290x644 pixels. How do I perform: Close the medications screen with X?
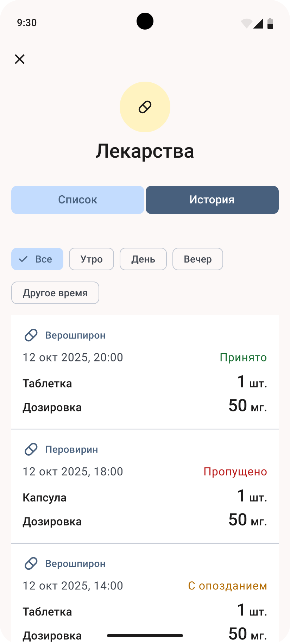20,59
